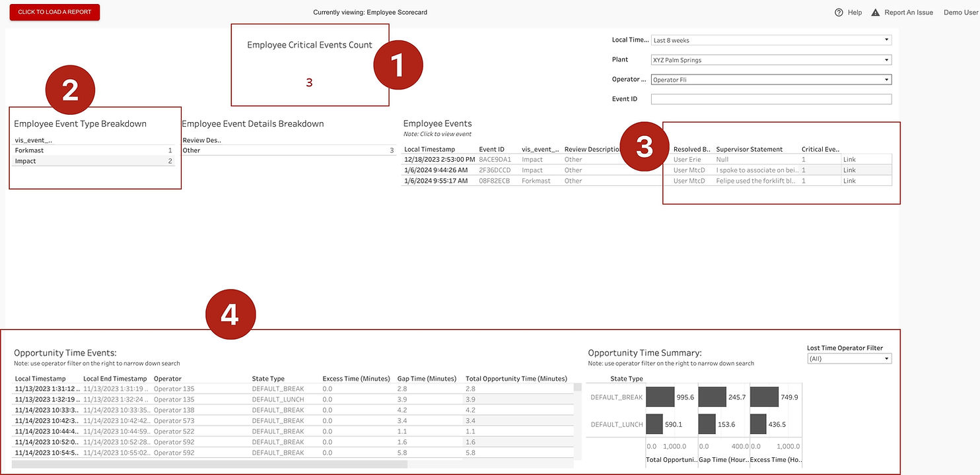Click inside the Event ID input field
The height and width of the screenshot is (475, 980).
click(x=769, y=99)
